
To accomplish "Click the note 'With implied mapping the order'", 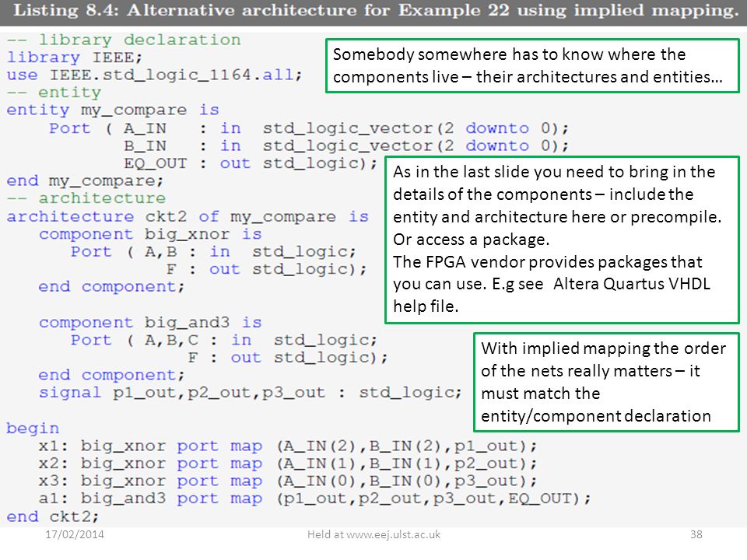I will [x=606, y=382].
